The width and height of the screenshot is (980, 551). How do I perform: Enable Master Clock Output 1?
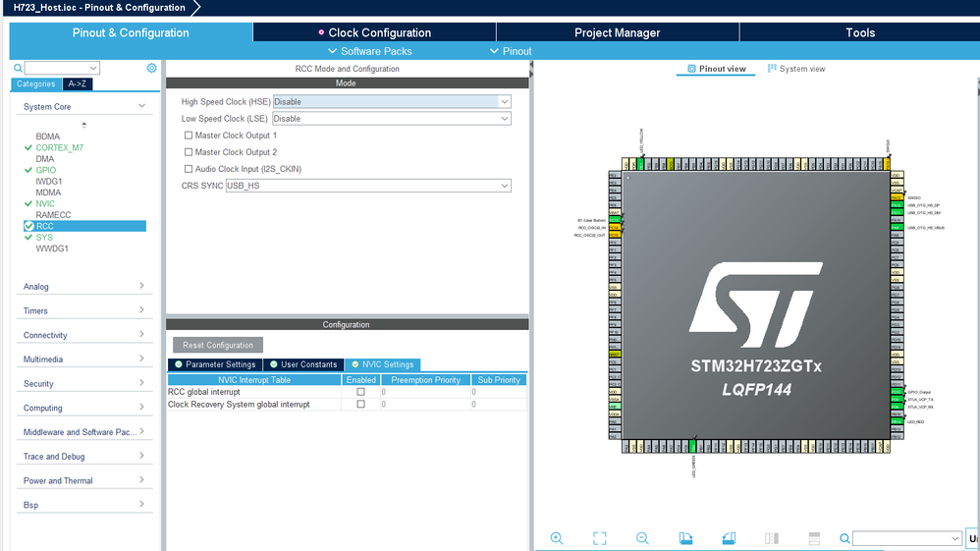click(189, 136)
